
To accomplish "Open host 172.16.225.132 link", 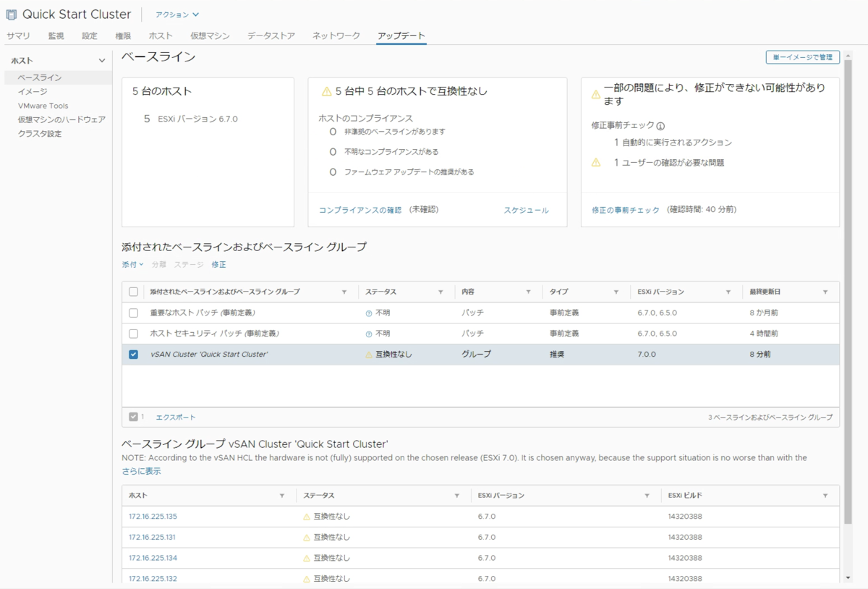I will (x=153, y=579).
